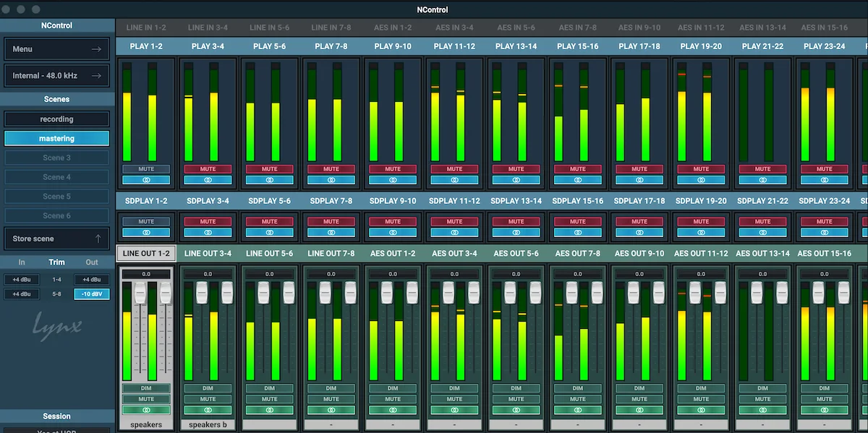Select the LINE OUT 3-4 output header
Image resolution: width=868 pixels, height=433 pixels.
click(208, 253)
